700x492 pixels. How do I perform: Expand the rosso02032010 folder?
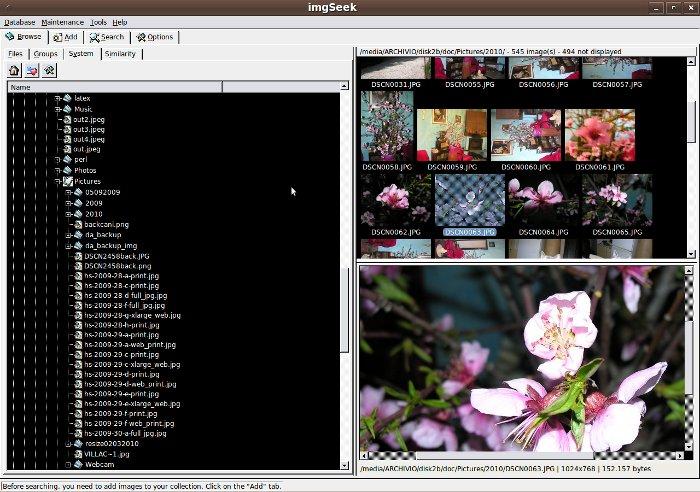coord(68,444)
